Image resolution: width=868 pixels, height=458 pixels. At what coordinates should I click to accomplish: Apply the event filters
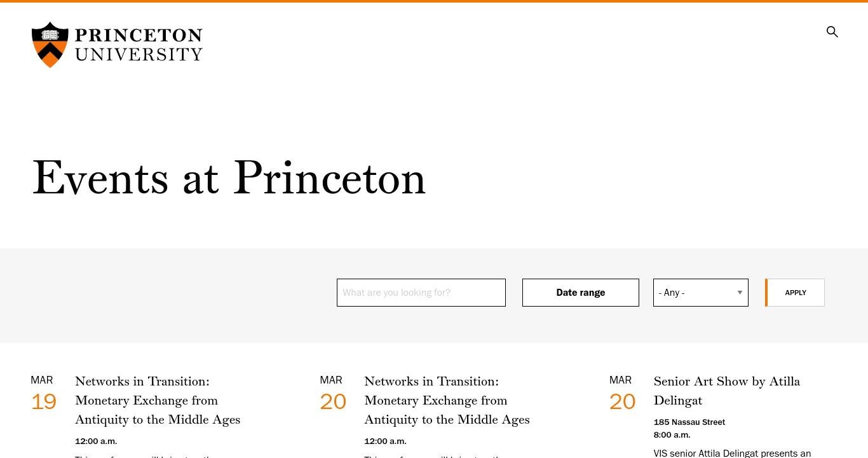tap(795, 293)
